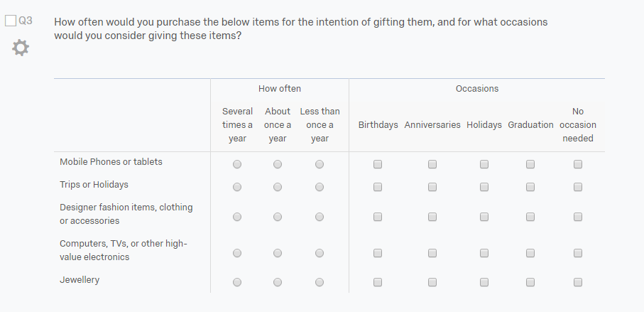Click the Mobile Phones or tablets row label
Image resolution: width=644 pixels, height=312 pixels.
[x=111, y=161]
